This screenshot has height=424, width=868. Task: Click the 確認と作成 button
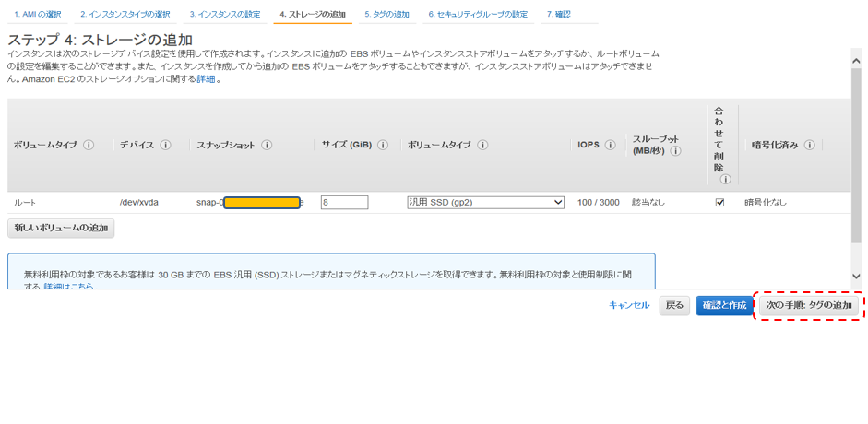(725, 305)
